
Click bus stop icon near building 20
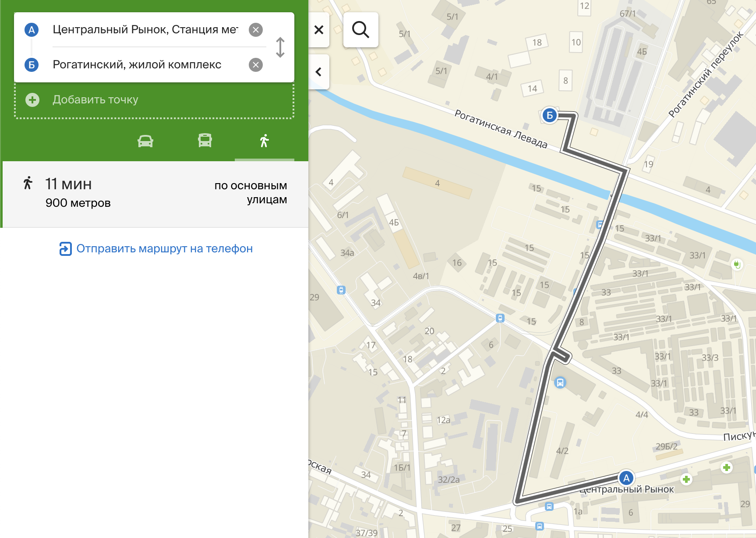click(500, 318)
